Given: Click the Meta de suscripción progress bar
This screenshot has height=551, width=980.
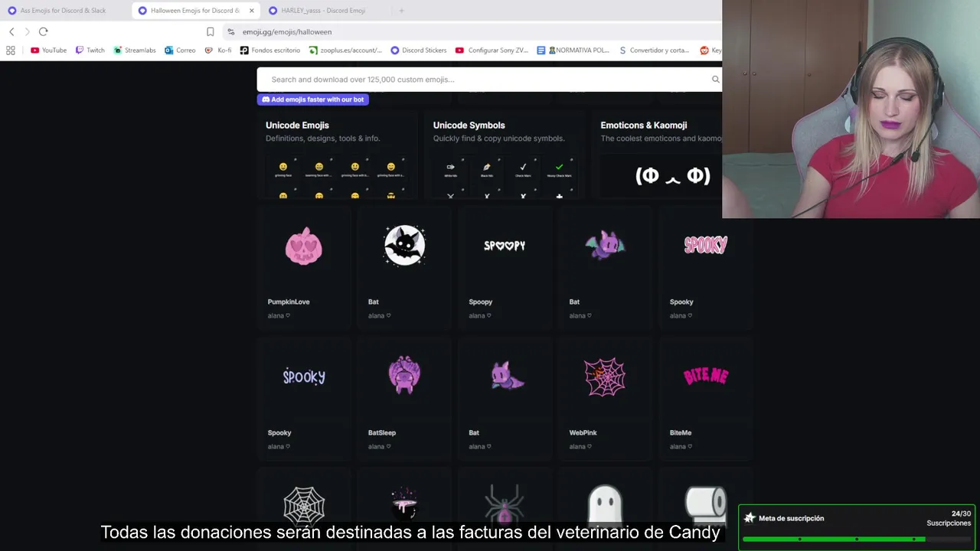Looking at the screenshot, I should [856, 540].
